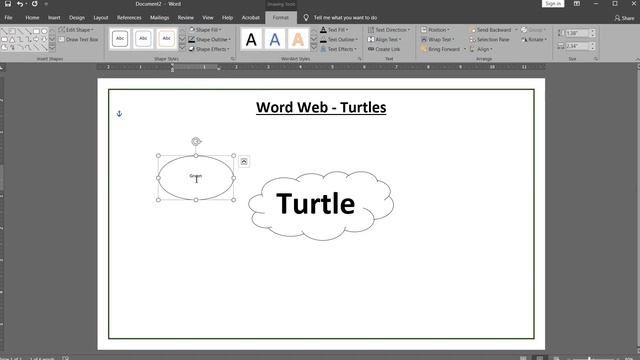Switch to the Home ribbon tab

[32, 18]
